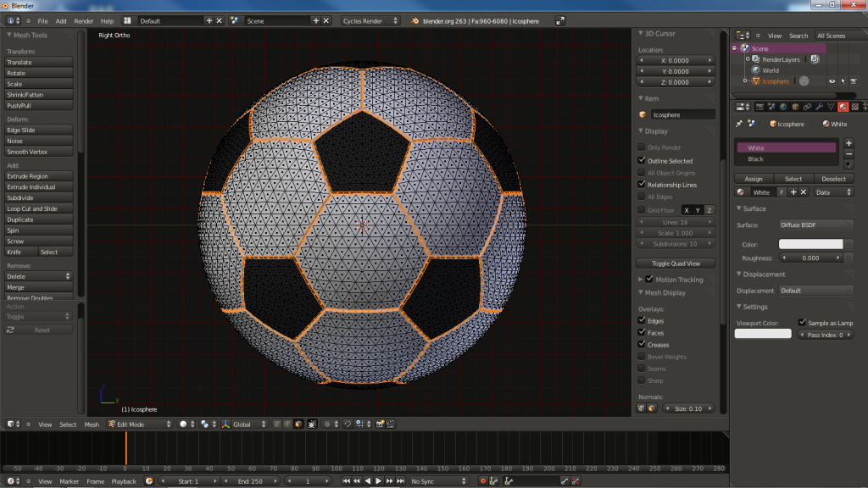Play the animation in reverse

[x=368, y=481]
